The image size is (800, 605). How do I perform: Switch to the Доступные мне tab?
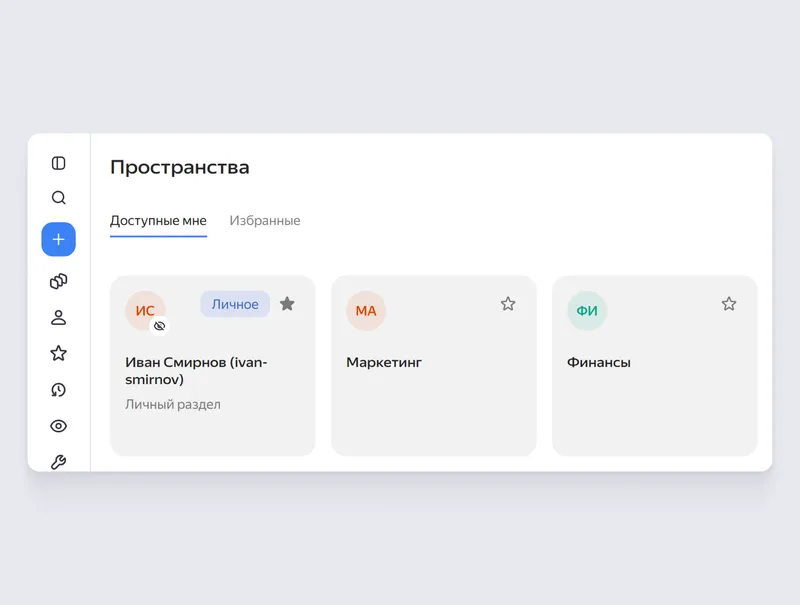(x=158, y=221)
